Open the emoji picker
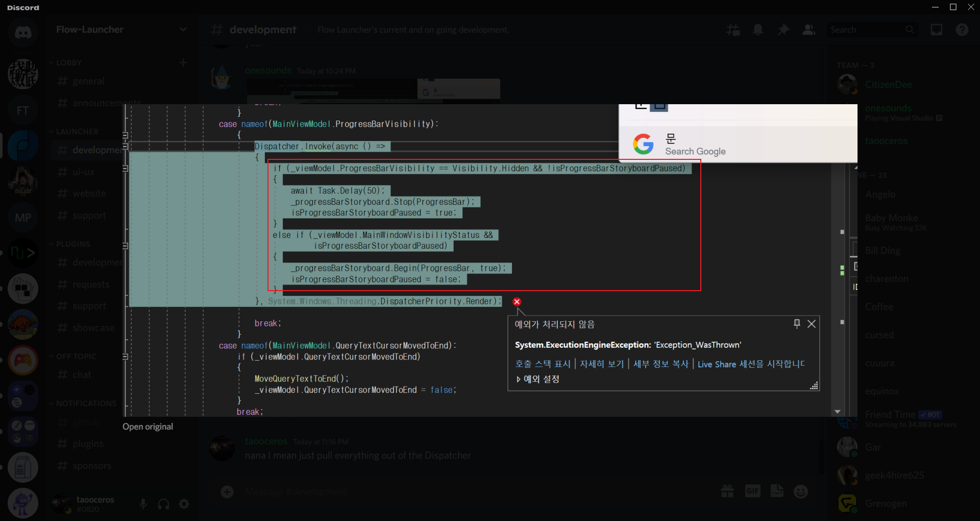 [801, 491]
